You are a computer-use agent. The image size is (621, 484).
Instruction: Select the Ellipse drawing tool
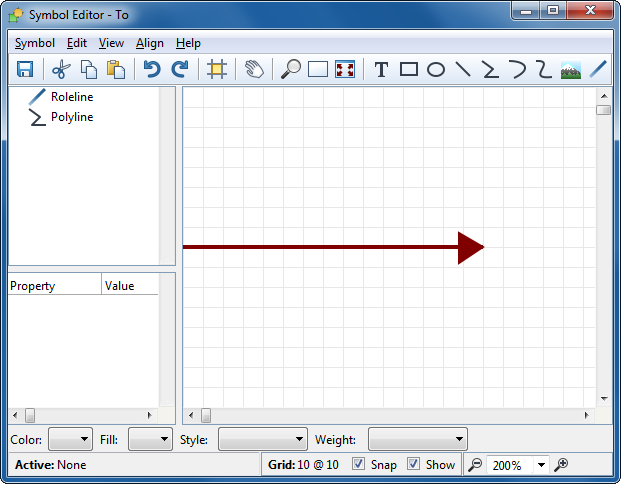click(436, 69)
